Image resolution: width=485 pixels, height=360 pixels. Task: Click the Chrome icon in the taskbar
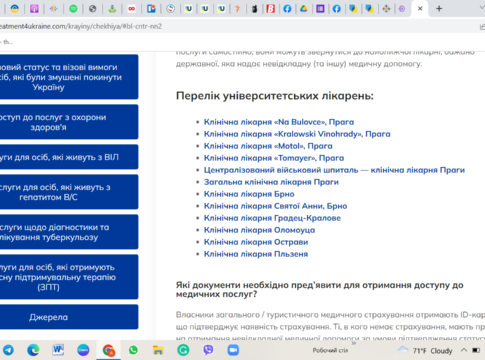point(108,350)
